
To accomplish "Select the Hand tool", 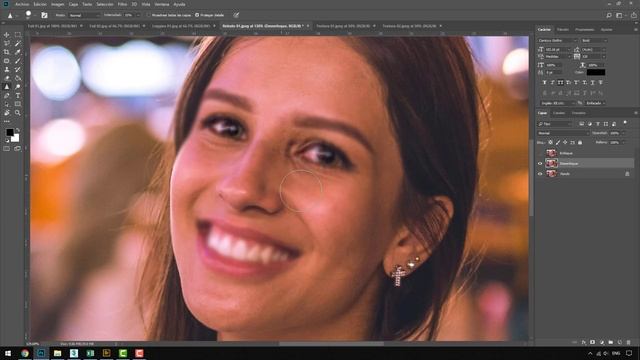I will 7,113.
